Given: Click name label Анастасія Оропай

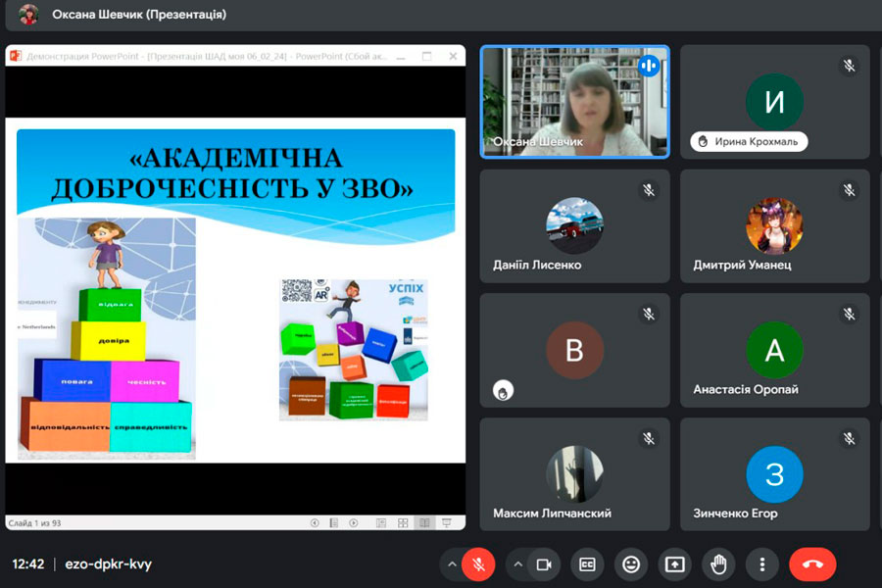Looking at the screenshot, I should pyautogui.click(x=746, y=389).
